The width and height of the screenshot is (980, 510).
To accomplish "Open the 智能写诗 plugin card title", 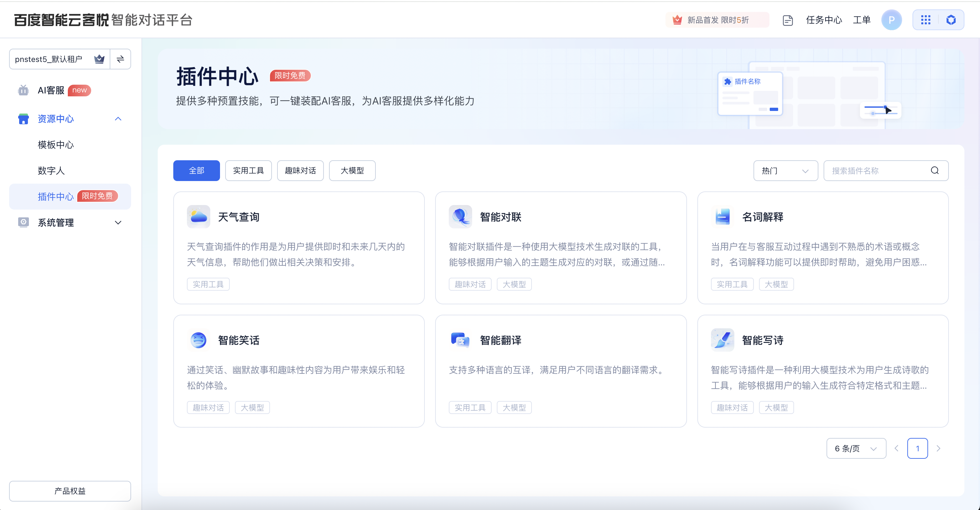I will [763, 340].
